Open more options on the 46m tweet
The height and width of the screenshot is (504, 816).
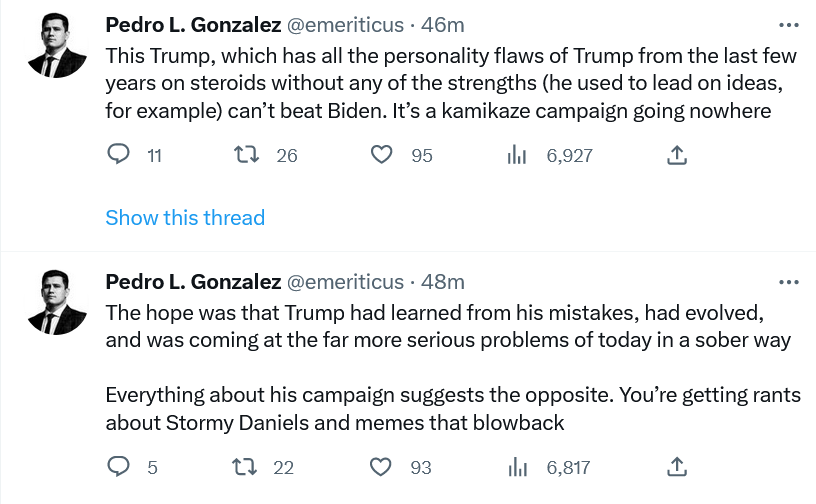(x=788, y=25)
